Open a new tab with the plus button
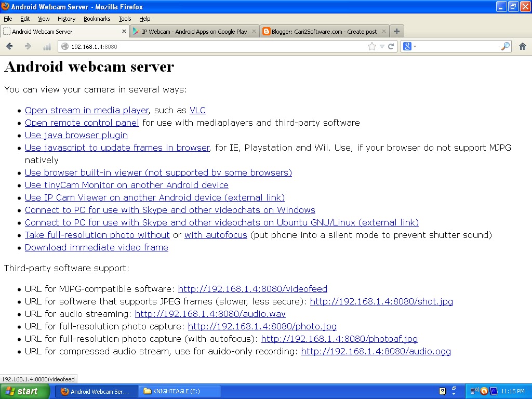The image size is (532, 399). 396,31
